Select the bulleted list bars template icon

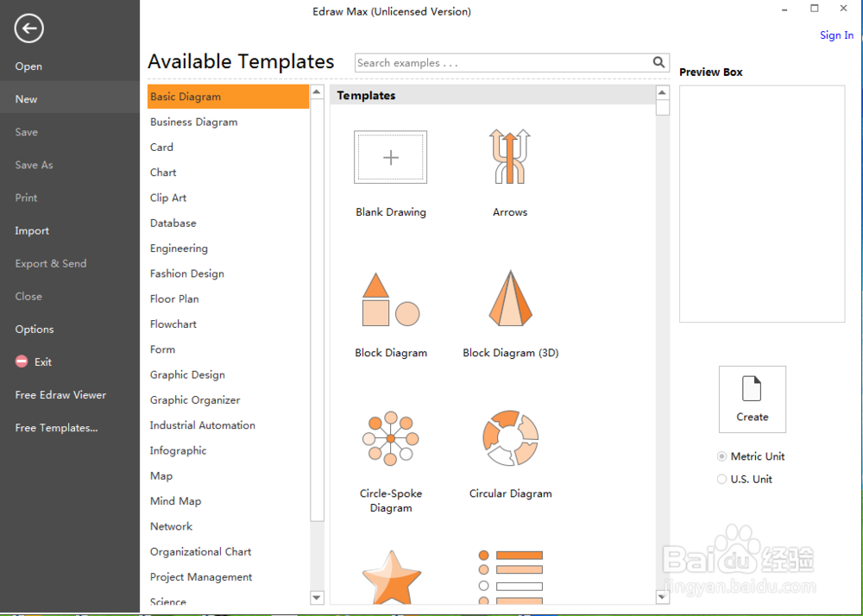[x=510, y=577]
